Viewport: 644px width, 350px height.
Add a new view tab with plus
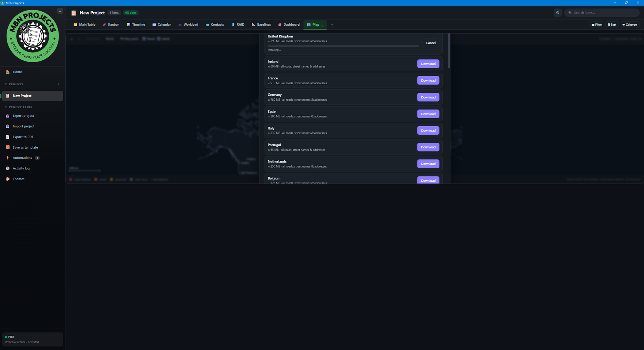coord(332,25)
